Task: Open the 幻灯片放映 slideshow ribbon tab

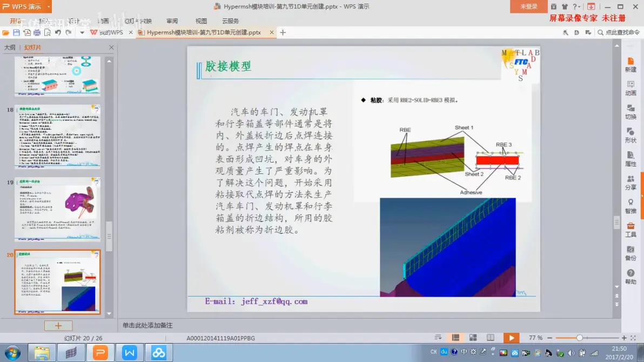Action: coord(138,21)
